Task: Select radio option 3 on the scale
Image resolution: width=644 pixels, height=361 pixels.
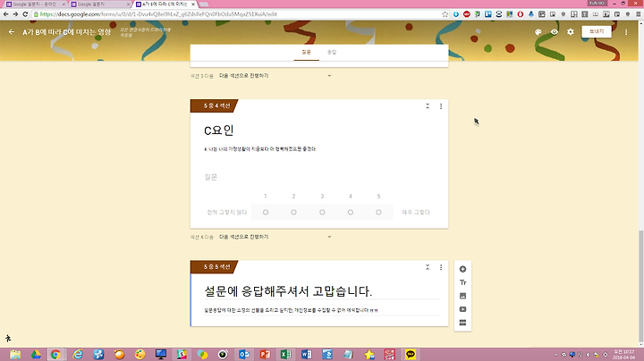Action: [322, 213]
